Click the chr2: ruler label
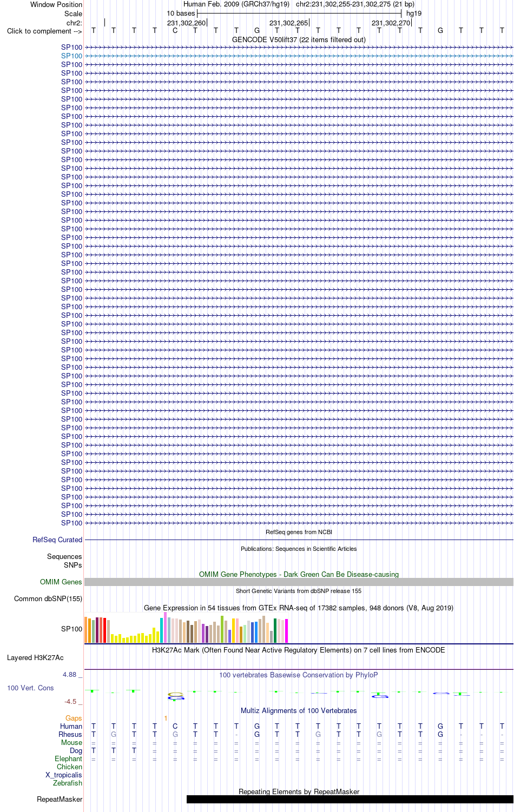Image resolution: width=514 pixels, height=812 pixels. (74, 23)
